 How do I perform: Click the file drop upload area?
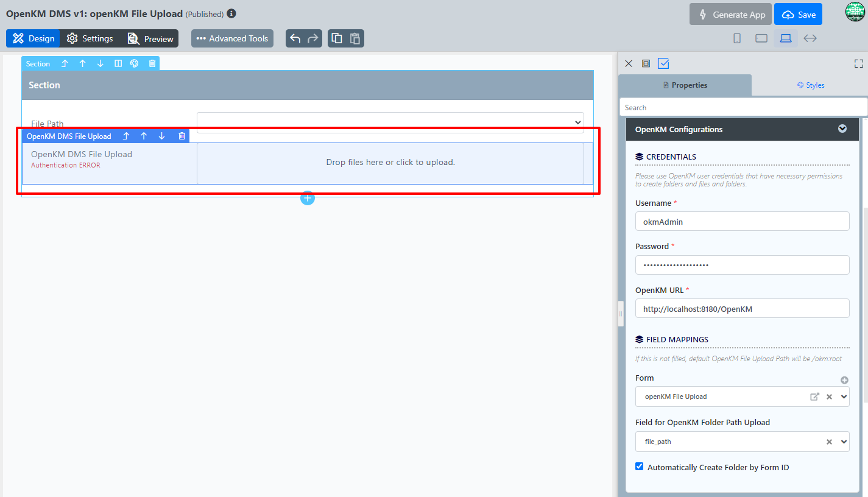[x=390, y=163]
